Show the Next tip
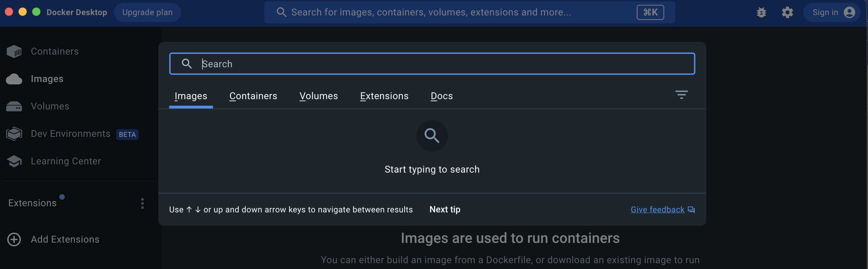868x269 pixels. [445, 209]
